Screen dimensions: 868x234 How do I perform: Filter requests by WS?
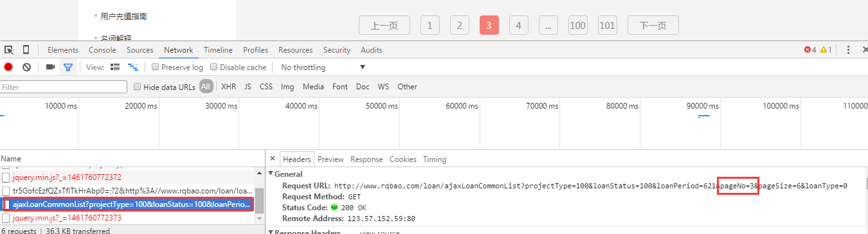383,87
